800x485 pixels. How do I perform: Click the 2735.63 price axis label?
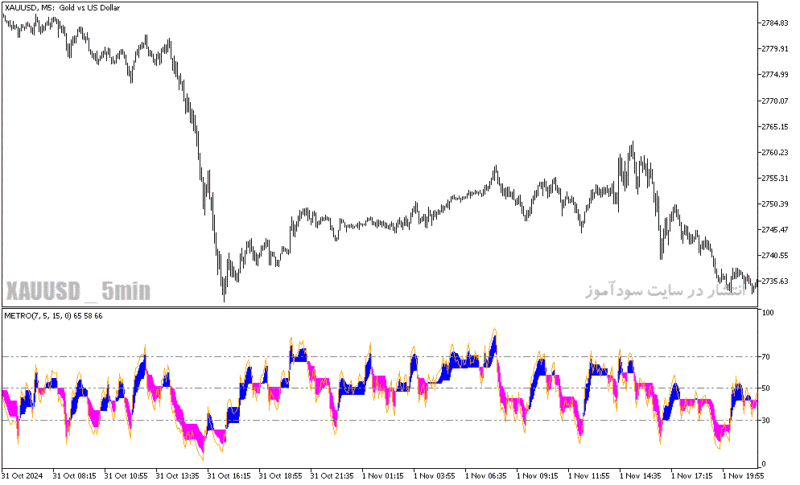pos(774,282)
